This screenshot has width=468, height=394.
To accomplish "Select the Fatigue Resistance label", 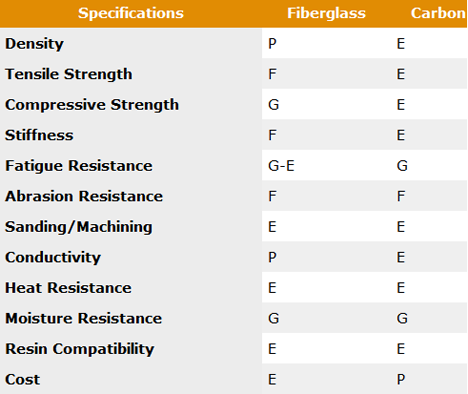I will point(79,166).
